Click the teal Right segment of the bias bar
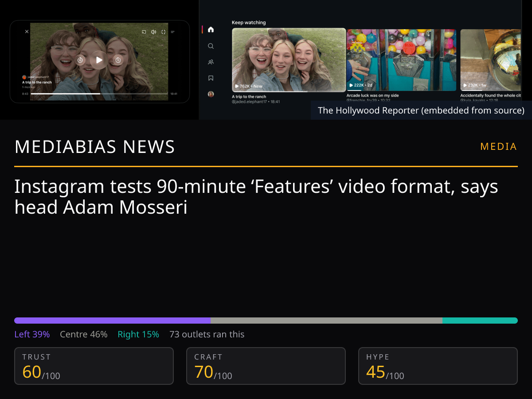The image size is (532, 399). tap(480, 321)
